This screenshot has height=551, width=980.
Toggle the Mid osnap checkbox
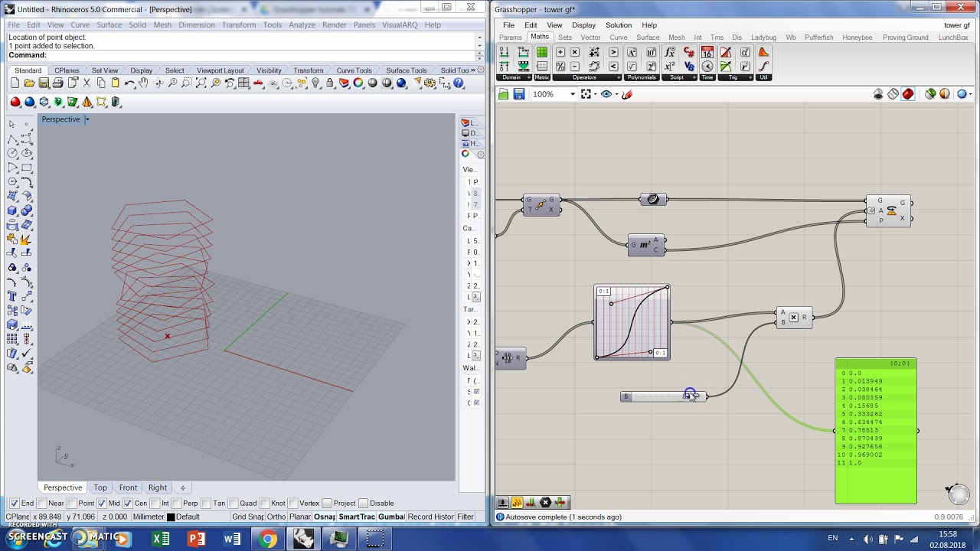pyautogui.click(x=101, y=504)
